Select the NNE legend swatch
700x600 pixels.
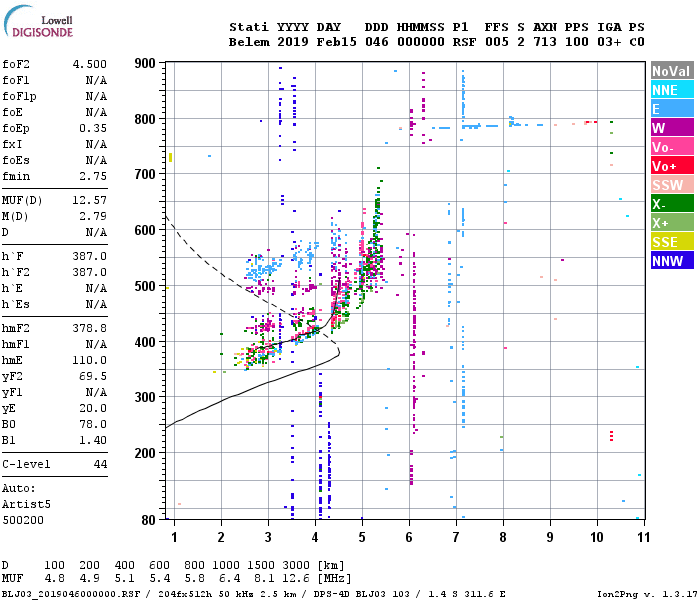[672, 90]
